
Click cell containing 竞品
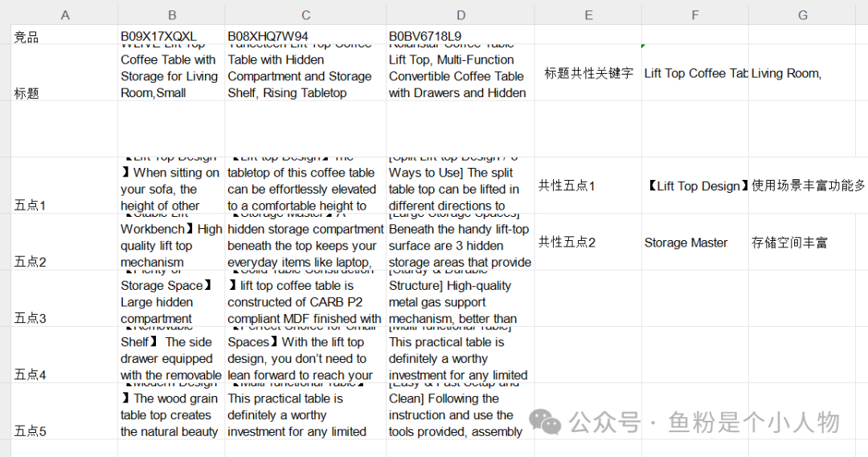pyautogui.click(x=65, y=35)
